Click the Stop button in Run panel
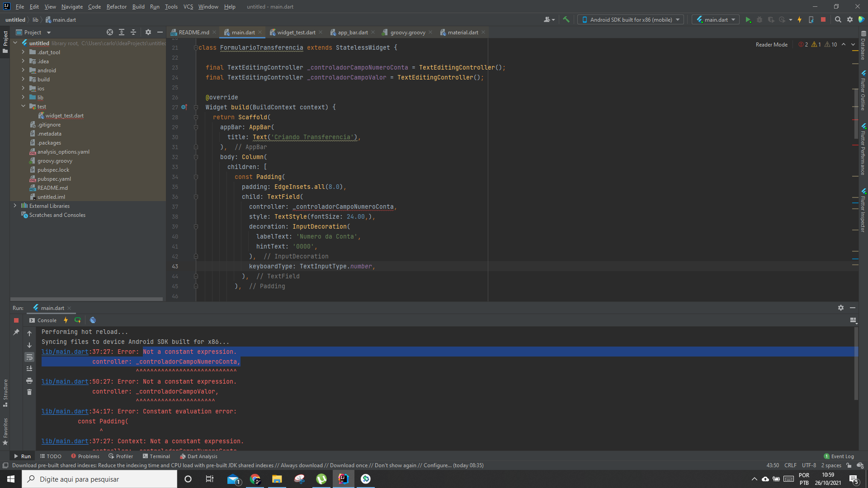 click(15, 320)
